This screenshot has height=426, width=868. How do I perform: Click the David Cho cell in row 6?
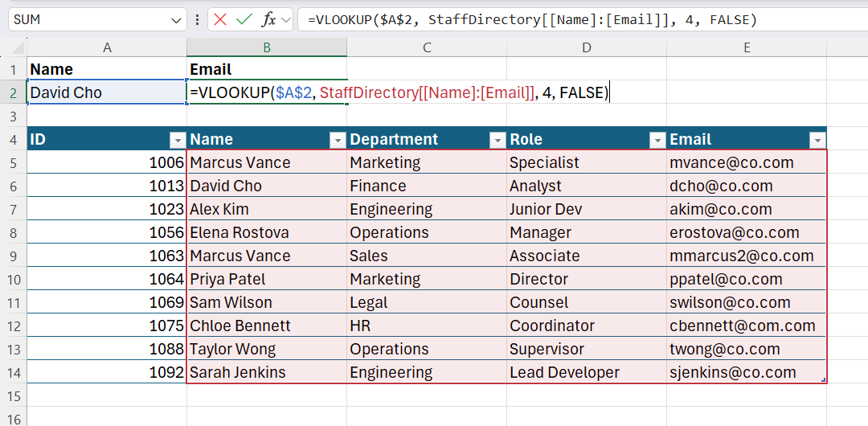point(267,186)
